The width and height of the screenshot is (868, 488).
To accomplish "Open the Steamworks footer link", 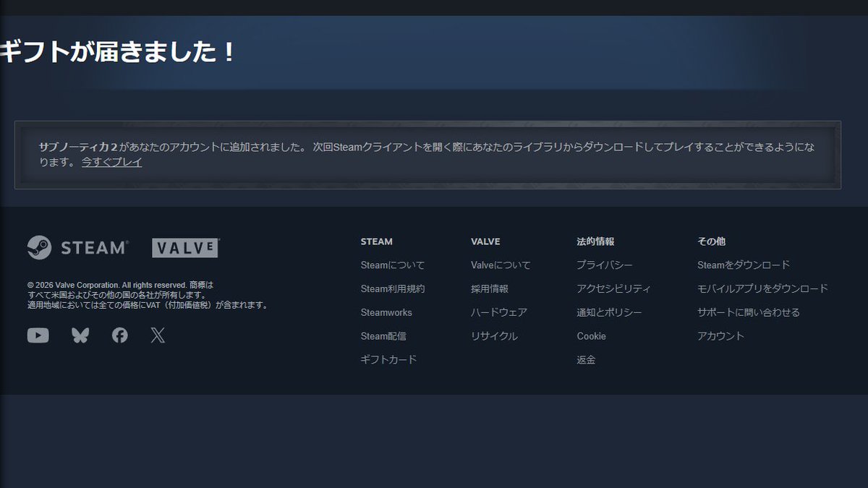I will pos(386,312).
